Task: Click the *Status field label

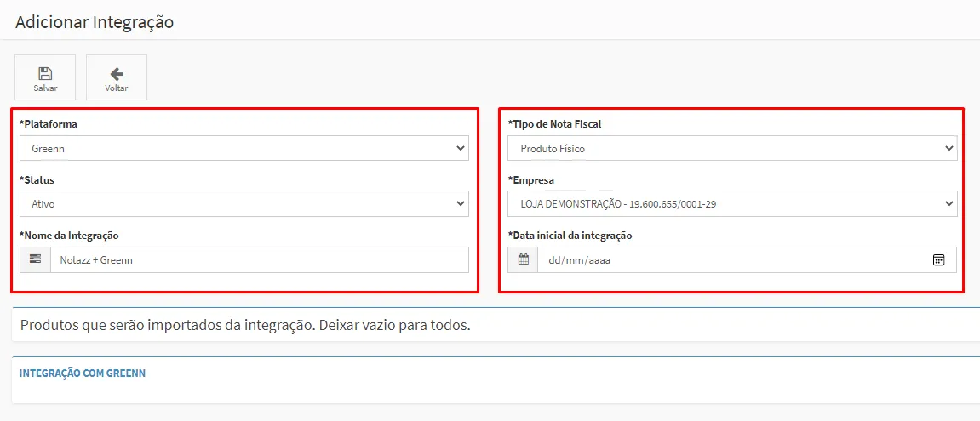Action: click(x=37, y=180)
